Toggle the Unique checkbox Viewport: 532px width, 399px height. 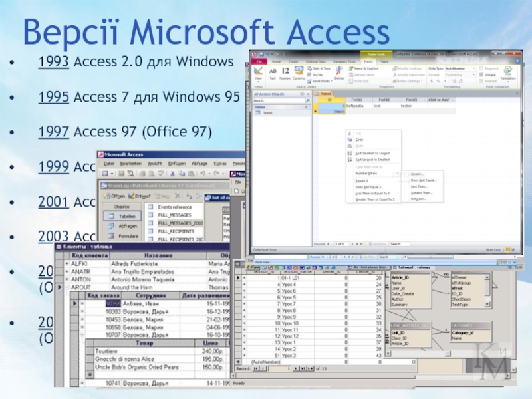pyautogui.click(x=481, y=75)
